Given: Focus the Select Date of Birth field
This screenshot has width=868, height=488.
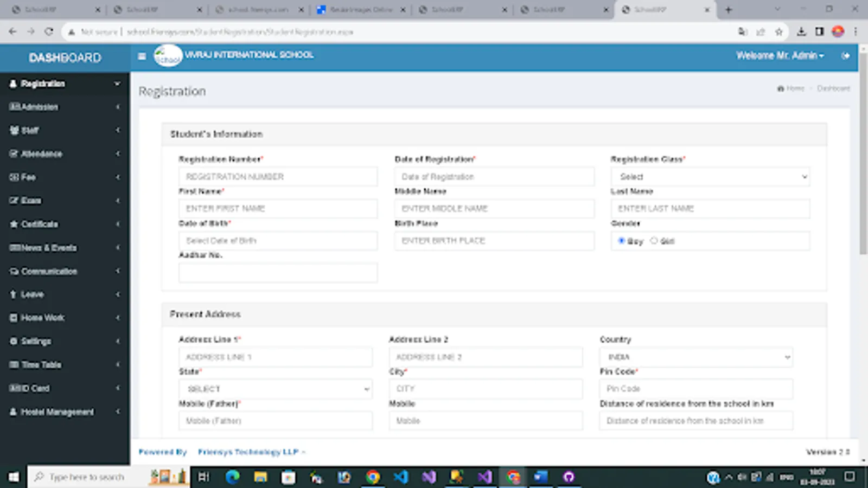Looking at the screenshot, I should click(278, 241).
